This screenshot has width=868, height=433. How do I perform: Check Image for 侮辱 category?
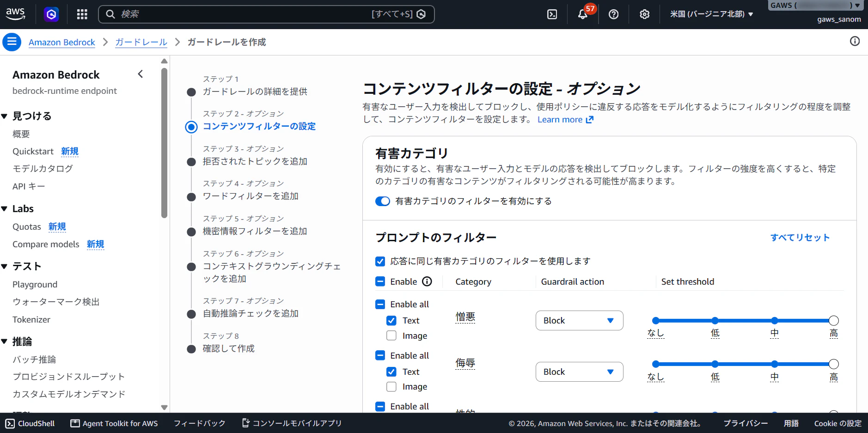391,386
